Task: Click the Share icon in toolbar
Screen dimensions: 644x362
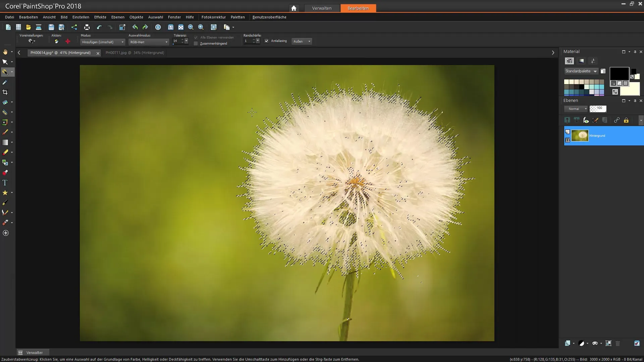Action: tap(74, 27)
